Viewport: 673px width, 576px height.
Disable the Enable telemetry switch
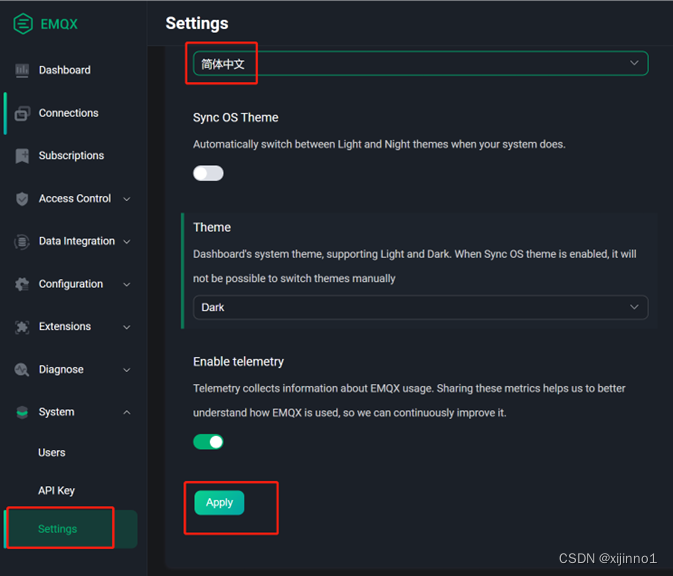(x=208, y=441)
